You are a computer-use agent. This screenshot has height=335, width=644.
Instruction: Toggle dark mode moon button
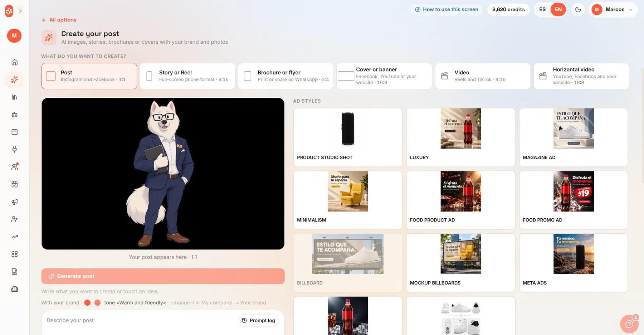578,10
